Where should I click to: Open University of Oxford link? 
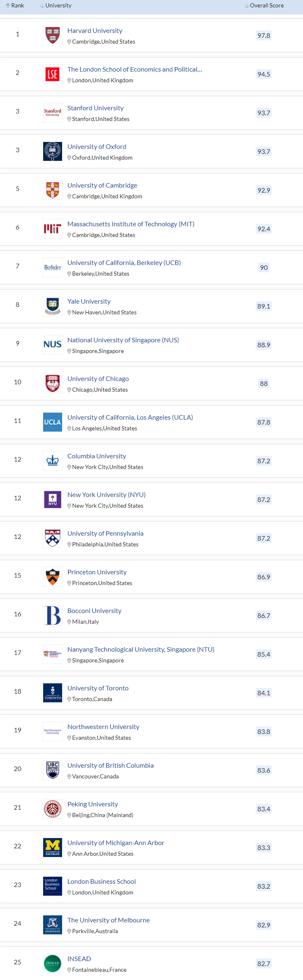97,147
